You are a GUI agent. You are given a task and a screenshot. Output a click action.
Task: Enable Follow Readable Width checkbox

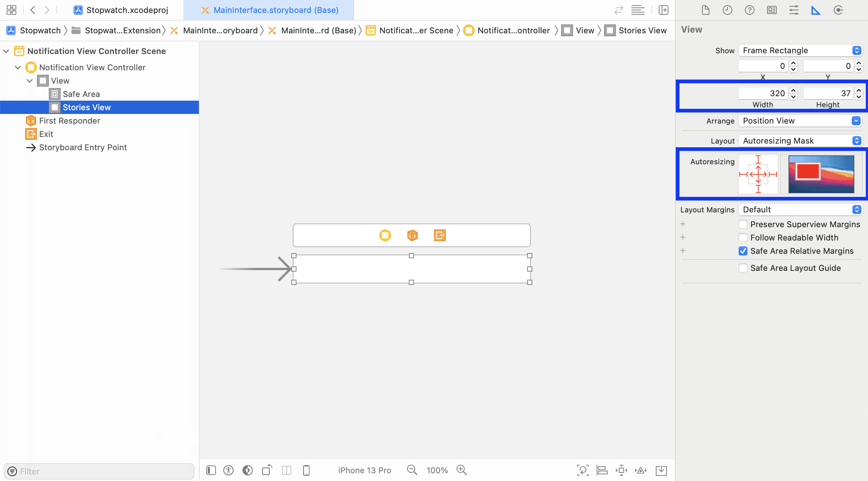tap(743, 238)
